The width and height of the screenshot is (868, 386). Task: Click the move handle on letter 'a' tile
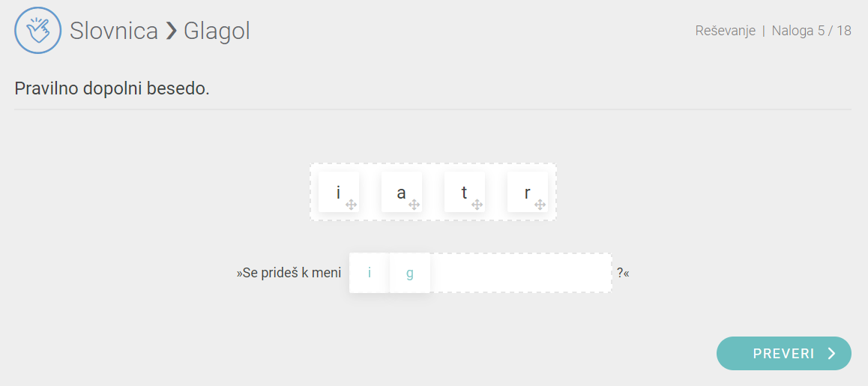(414, 205)
